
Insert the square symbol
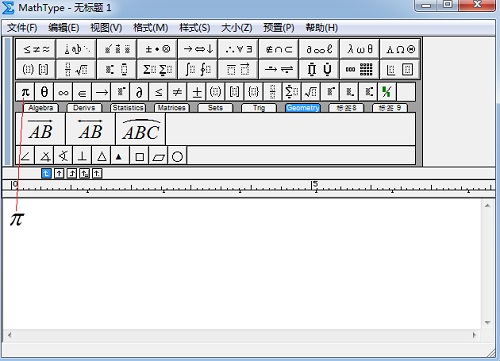(140, 156)
